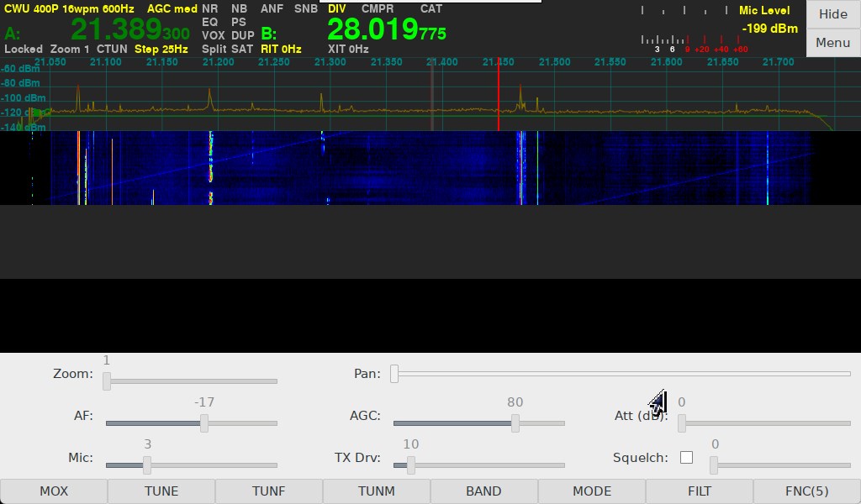Toggle Split indicator
Screen dimensions: 861x504
[214, 49]
